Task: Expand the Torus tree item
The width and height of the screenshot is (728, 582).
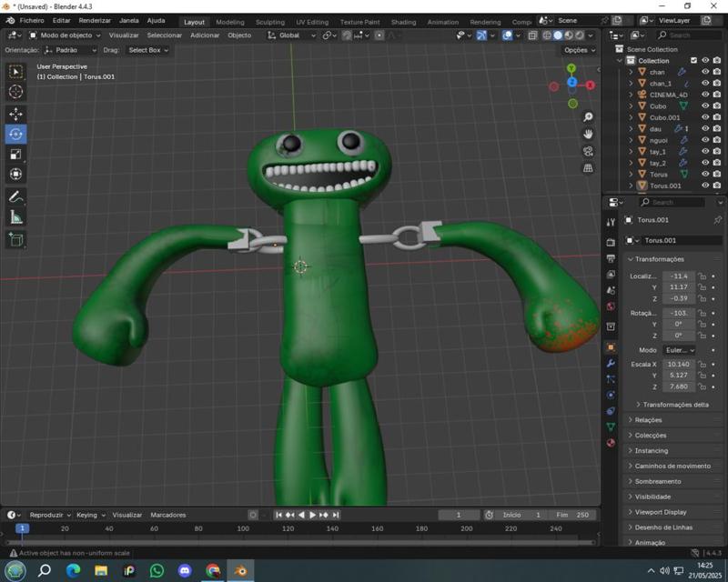Action: click(x=631, y=175)
